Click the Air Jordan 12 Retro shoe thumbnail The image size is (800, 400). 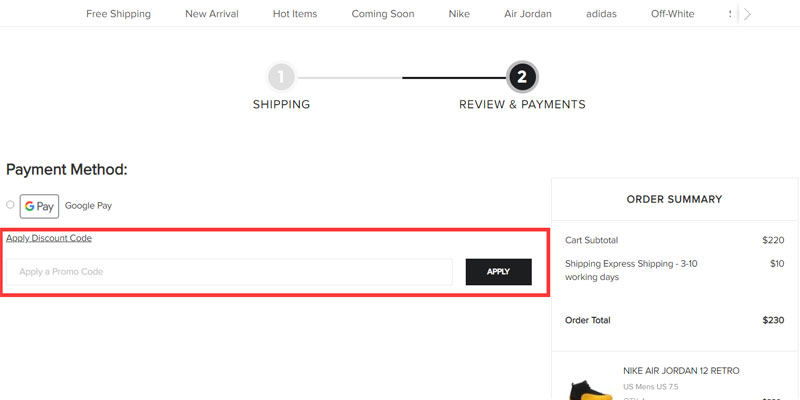pyautogui.click(x=590, y=389)
